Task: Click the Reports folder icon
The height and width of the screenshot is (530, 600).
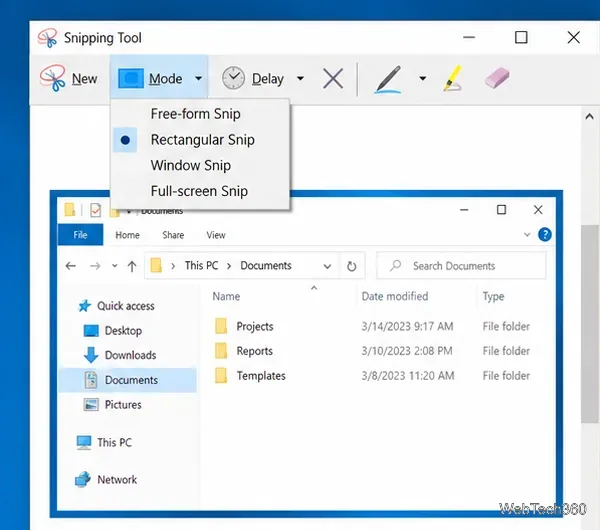Action: point(221,351)
